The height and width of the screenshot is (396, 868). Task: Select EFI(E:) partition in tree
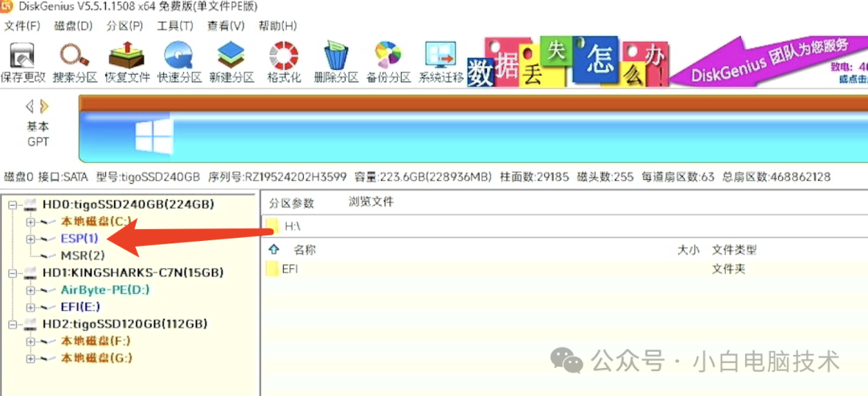[x=80, y=307]
